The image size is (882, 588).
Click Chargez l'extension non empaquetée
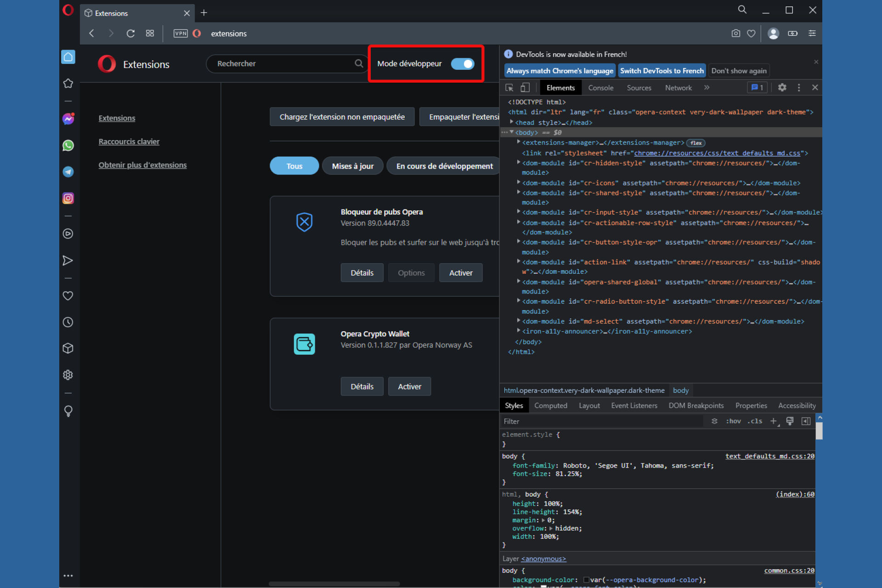pyautogui.click(x=342, y=117)
